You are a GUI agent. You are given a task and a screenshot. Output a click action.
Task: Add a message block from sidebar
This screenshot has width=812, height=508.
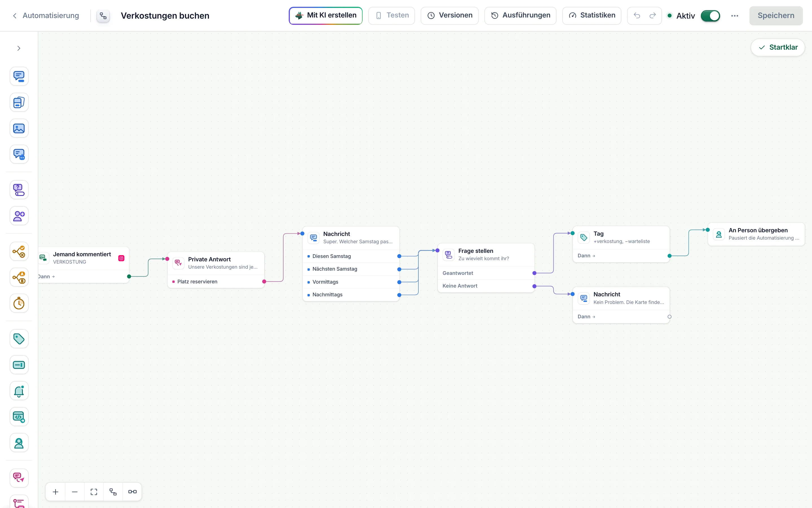[x=19, y=76]
